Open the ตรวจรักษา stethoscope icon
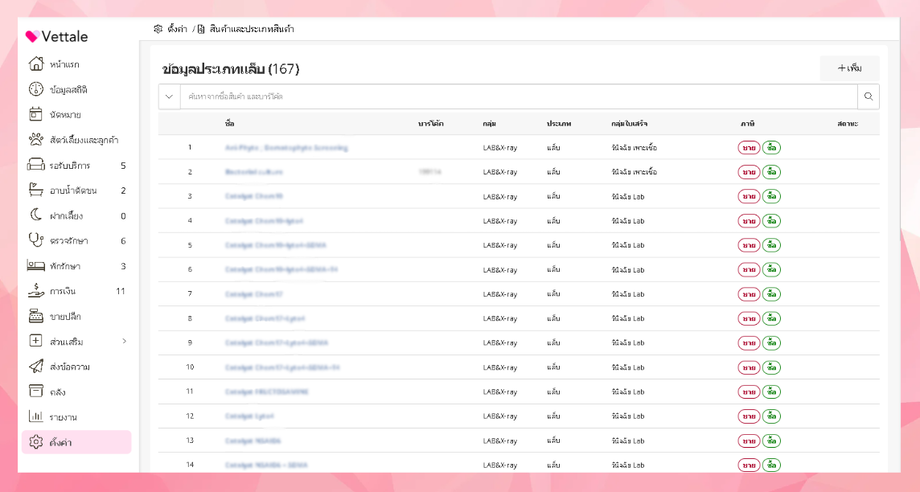 pos(36,240)
